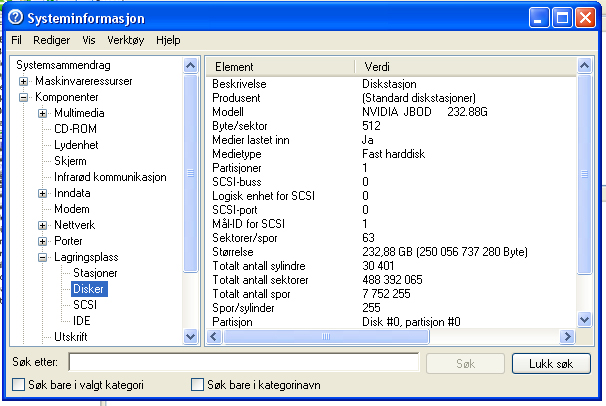Enable Søk bare i kategorinavn checkbox
The height and width of the screenshot is (406, 606).
coord(197,385)
